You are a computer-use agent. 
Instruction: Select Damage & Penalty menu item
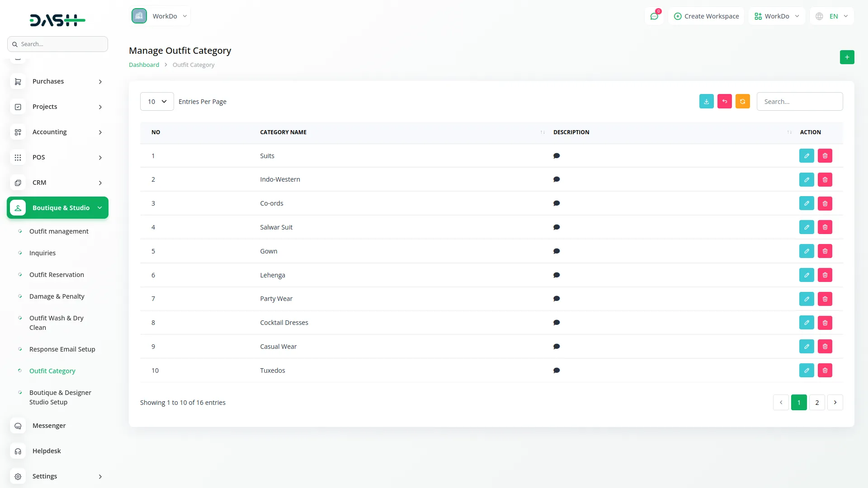point(57,296)
